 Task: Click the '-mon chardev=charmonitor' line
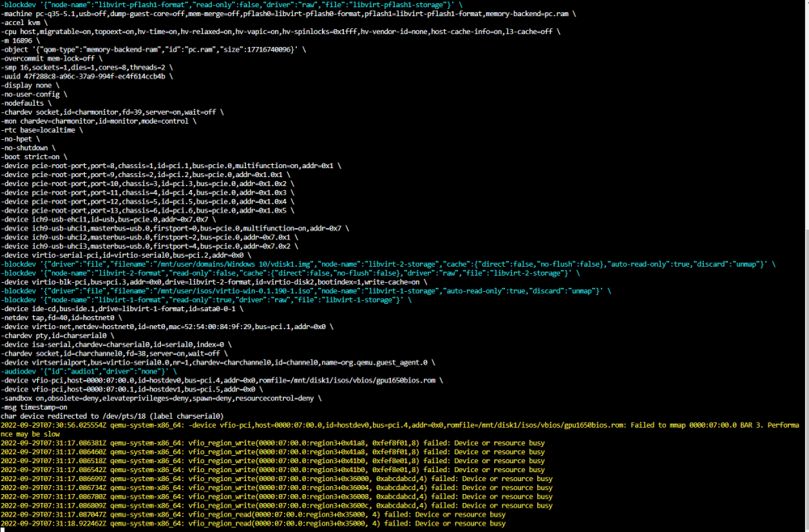[99, 121]
